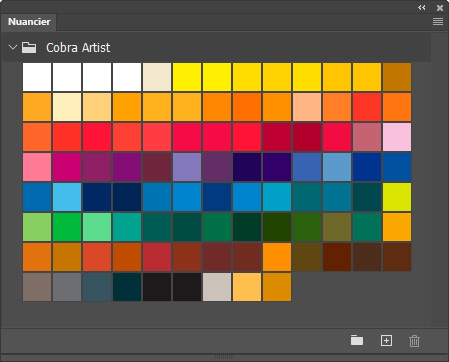Choose the lavender purple swatch
Viewport: 449px width, 362px height.
point(187,167)
